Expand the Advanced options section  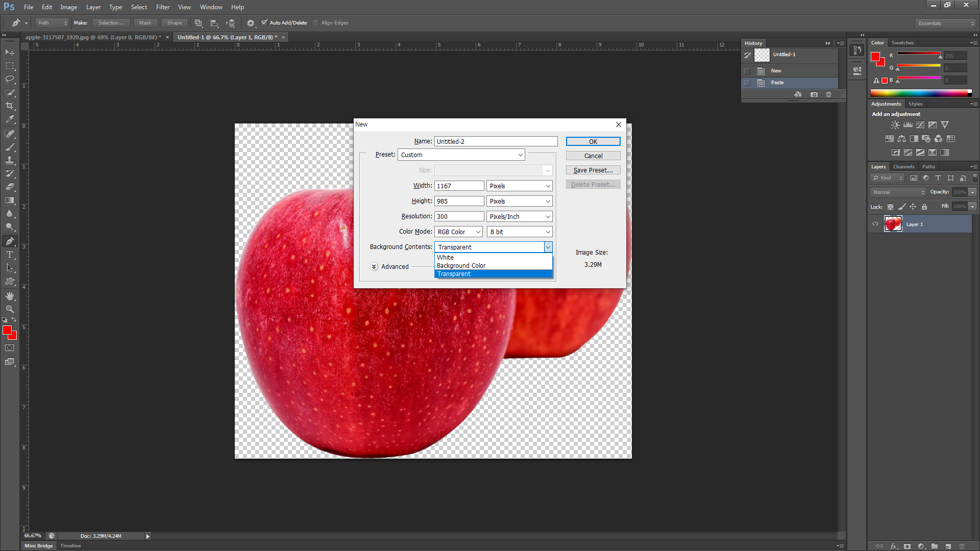coord(374,266)
